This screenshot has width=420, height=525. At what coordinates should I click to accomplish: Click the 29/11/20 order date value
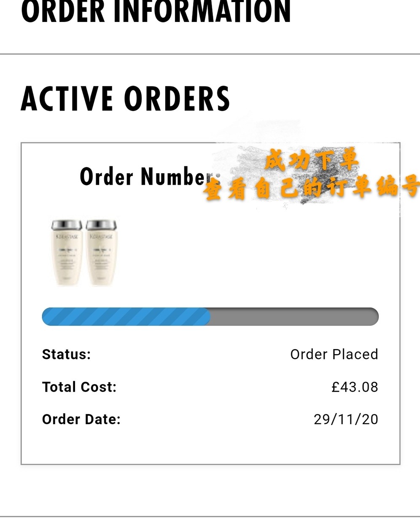tap(346, 419)
